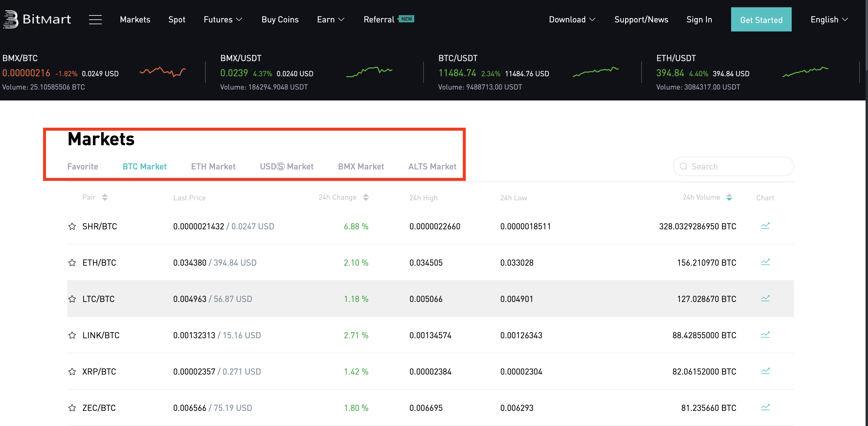Select LINK/BTC pair name

tap(101, 336)
